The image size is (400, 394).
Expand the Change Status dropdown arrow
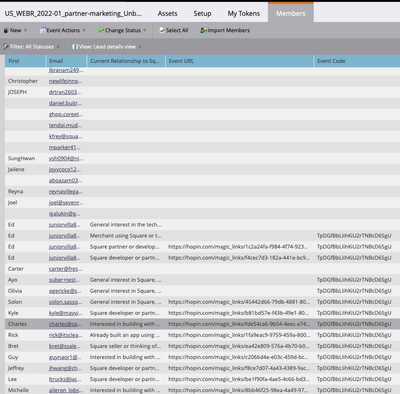pos(145,30)
